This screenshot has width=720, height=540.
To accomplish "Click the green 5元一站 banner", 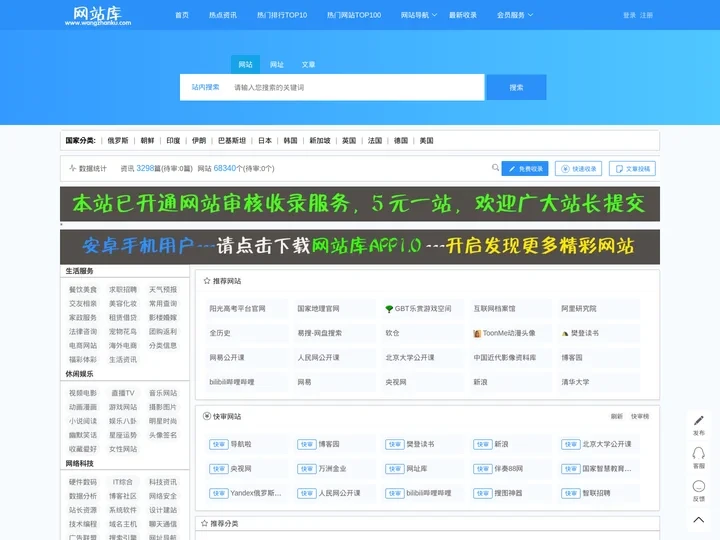I will (x=360, y=204).
